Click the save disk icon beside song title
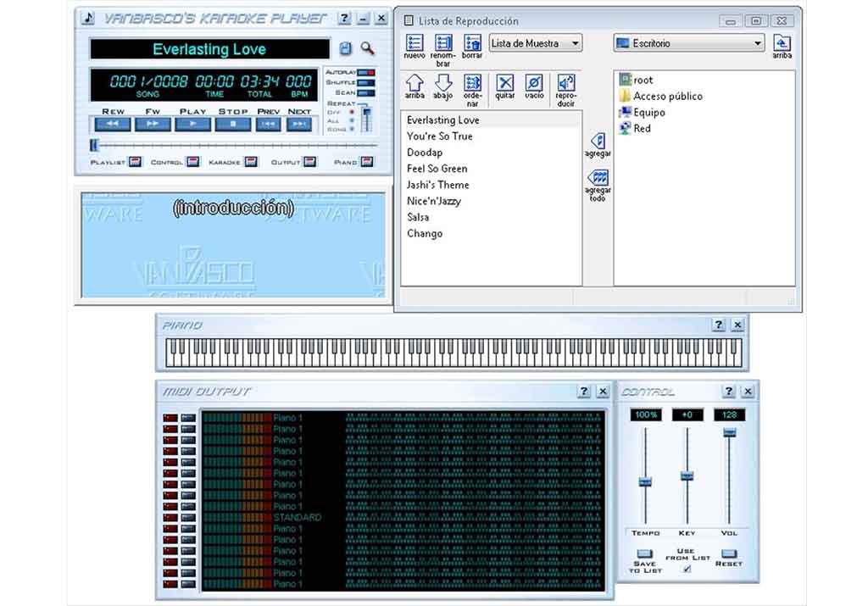Viewport: 868px width, 606px height. pyautogui.click(x=345, y=48)
